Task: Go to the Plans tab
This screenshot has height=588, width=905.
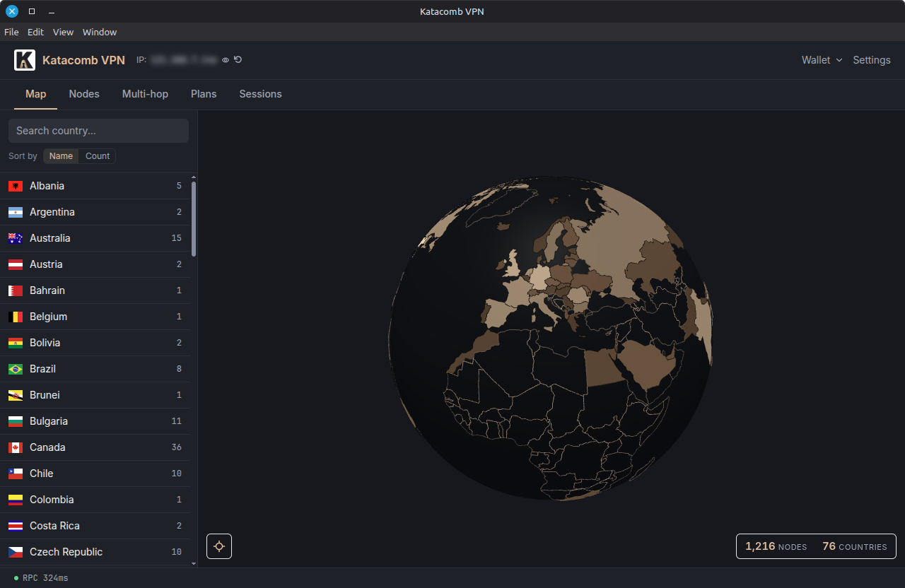Action: pos(204,94)
